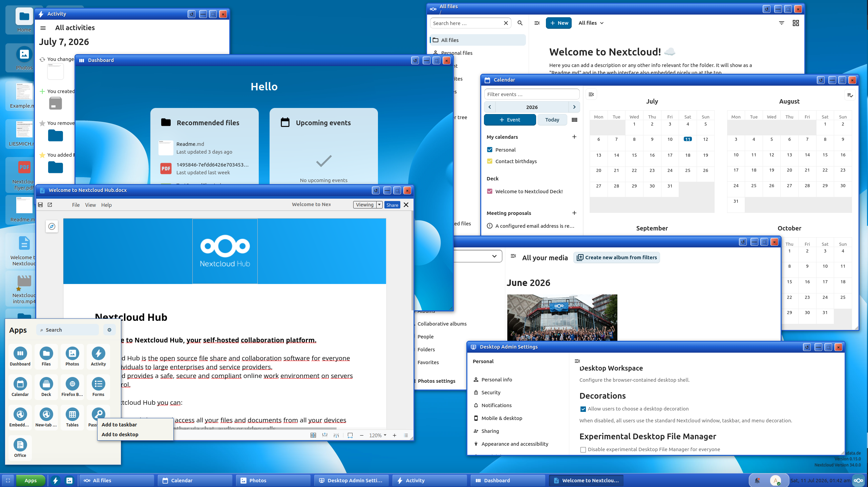Expand the Photos window dropdown chevron
Screen dimensions: 868x487
coord(494,256)
